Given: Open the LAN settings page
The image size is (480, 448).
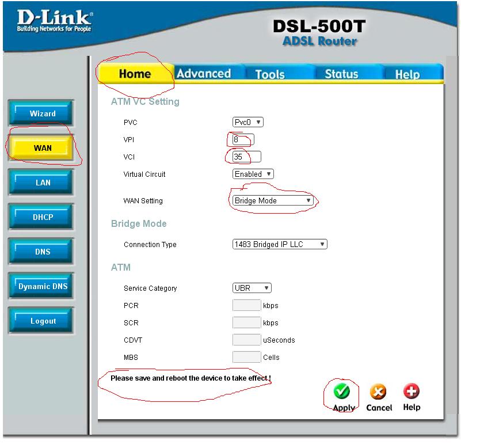Looking at the screenshot, I should click(x=43, y=183).
